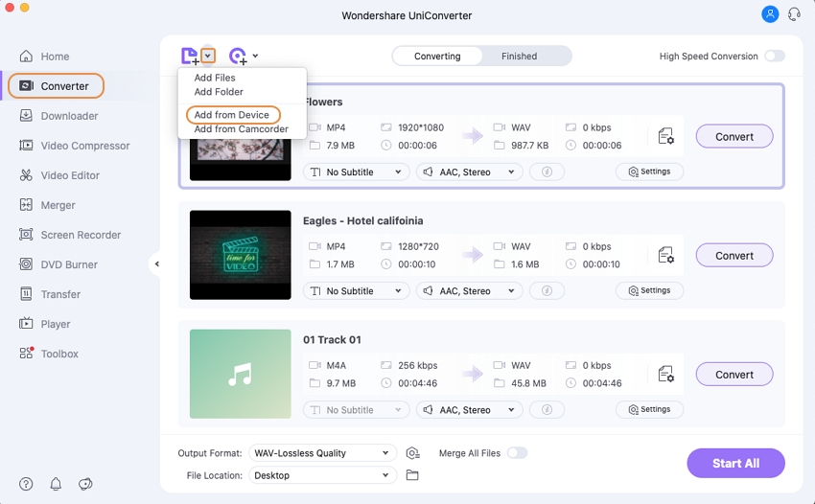Switch to the Finished tab

[x=519, y=57]
